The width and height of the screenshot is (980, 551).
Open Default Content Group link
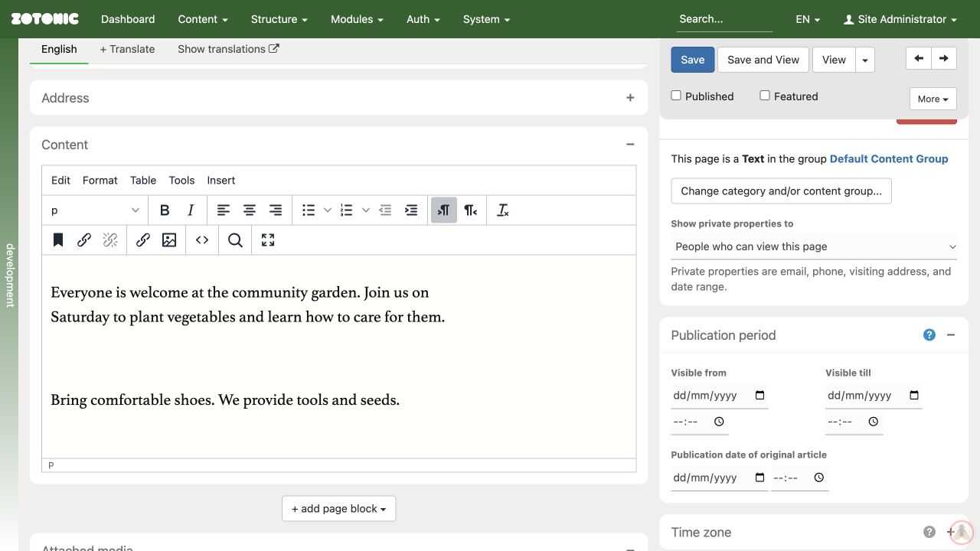pyautogui.click(x=889, y=159)
